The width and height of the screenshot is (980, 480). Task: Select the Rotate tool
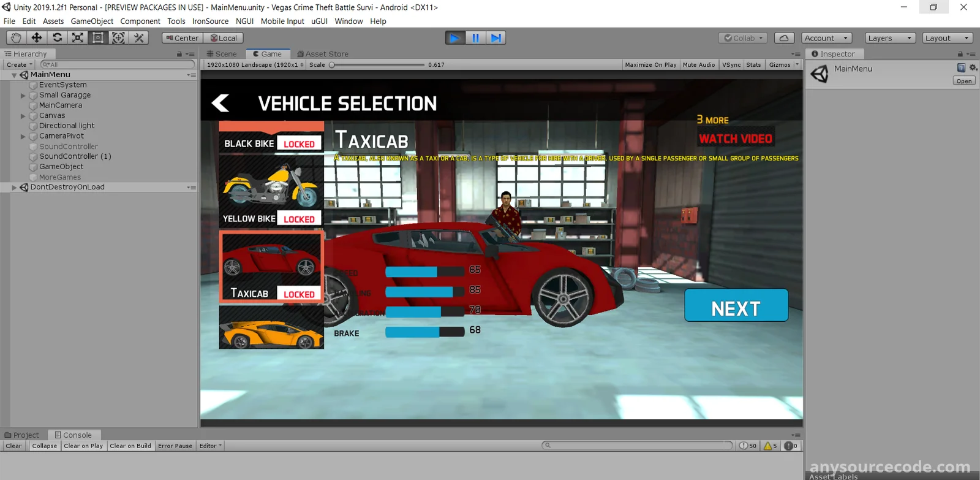point(57,38)
